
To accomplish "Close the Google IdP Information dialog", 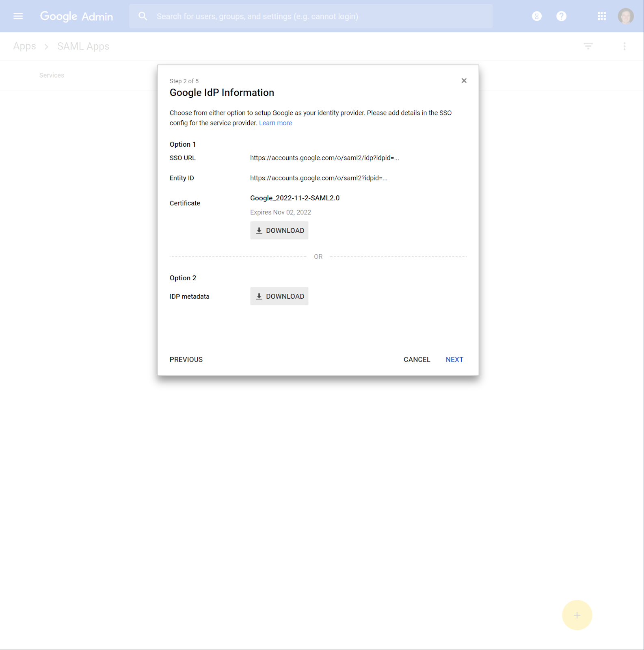I will (464, 81).
